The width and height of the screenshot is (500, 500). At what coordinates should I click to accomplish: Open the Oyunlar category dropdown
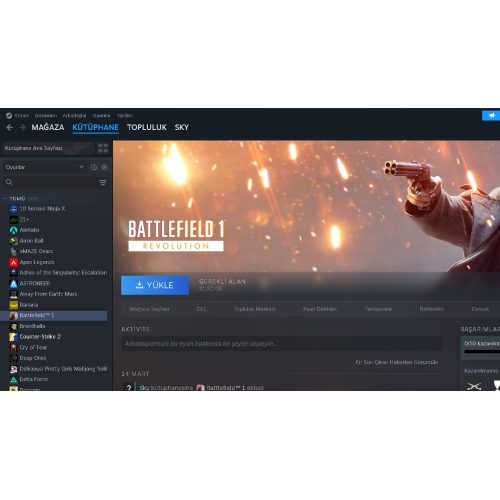click(45, 167)
